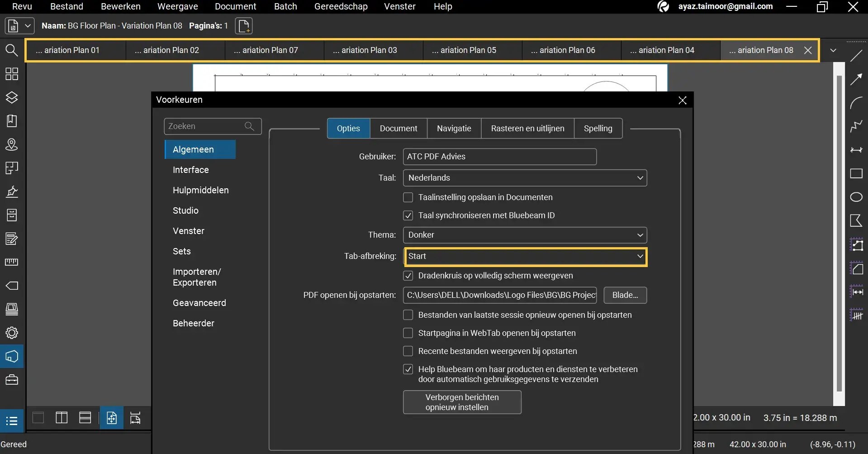This screenshot has height=454, width=868.
Task: Click the fit page icon highlighted blue
Action: tap(112, 417)
